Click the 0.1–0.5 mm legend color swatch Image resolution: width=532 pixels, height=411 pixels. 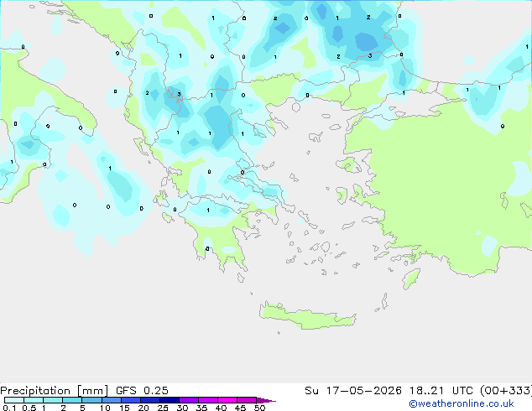click(14, 400)
